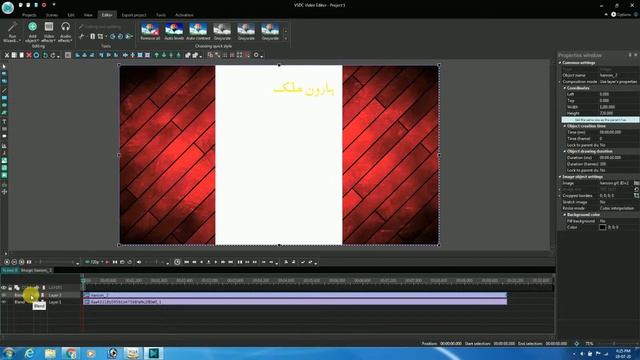This screenshot has height=360, width=640.
Task: Click the Windows Start button
Action: tap(8, 353)
